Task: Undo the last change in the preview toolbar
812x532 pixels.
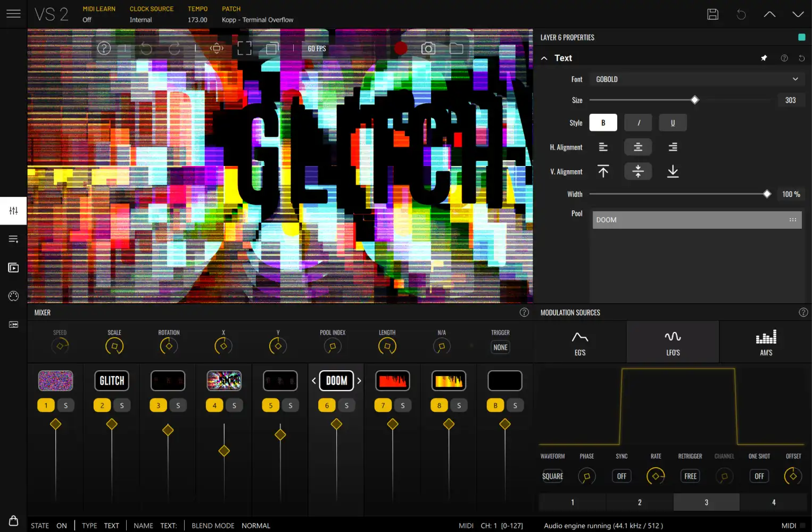Action: tap(147, 48)
